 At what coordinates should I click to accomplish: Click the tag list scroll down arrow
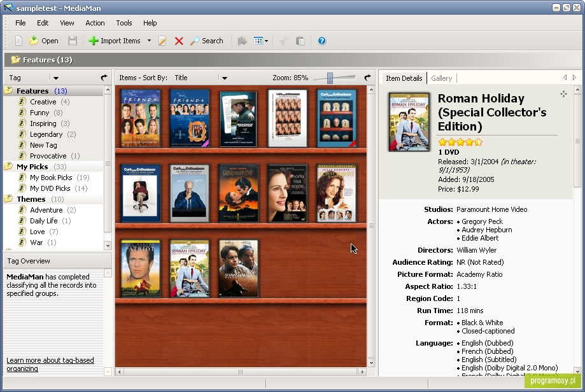[x=108, y=246]
